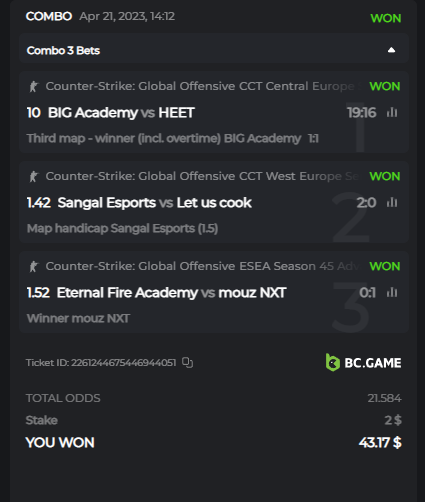The height and width of the screenshot is (502, 425).
Task: Select the COMBO label at top
Action: pyautogui.click(x=49, y=16)
